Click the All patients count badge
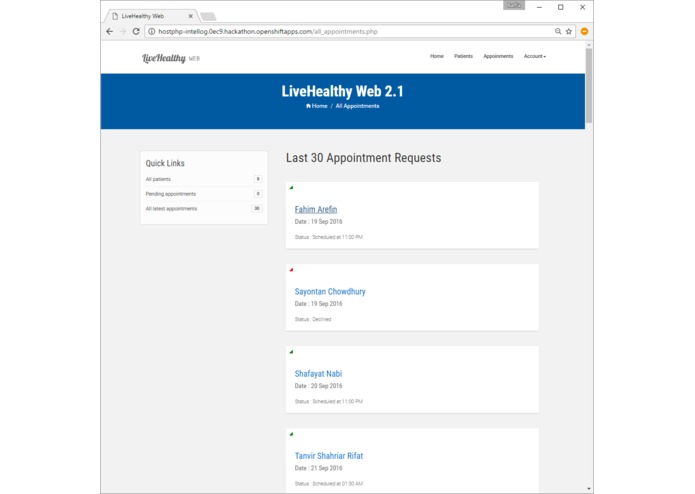The image size is (695, 494). click(258, 179)
